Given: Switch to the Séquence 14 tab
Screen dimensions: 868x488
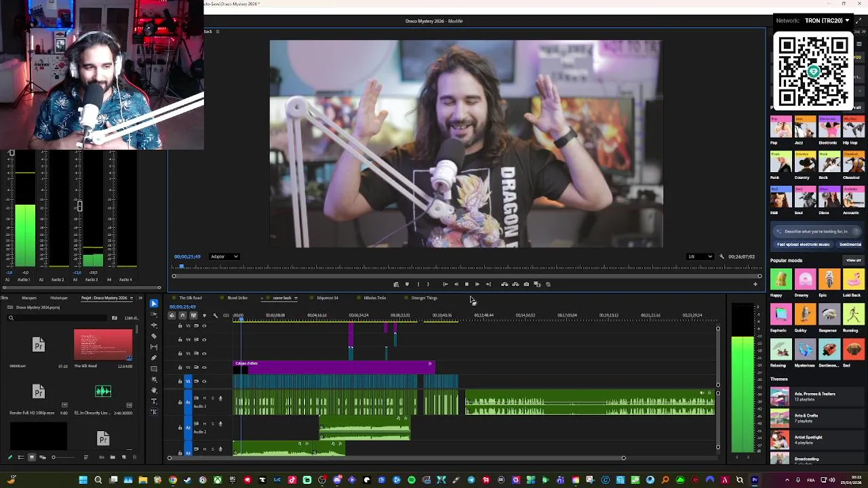Looking at the screenshot, I should (x=327, y=298).
